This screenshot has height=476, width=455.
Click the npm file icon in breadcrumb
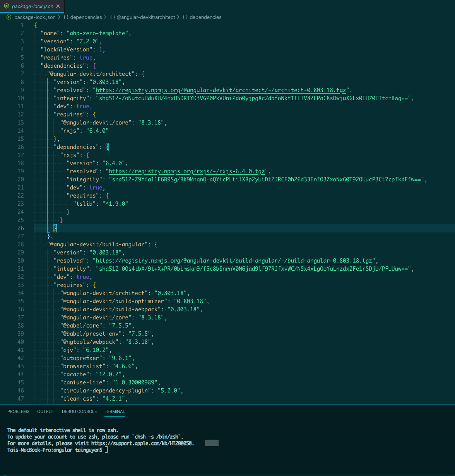(x=9, y=17)
